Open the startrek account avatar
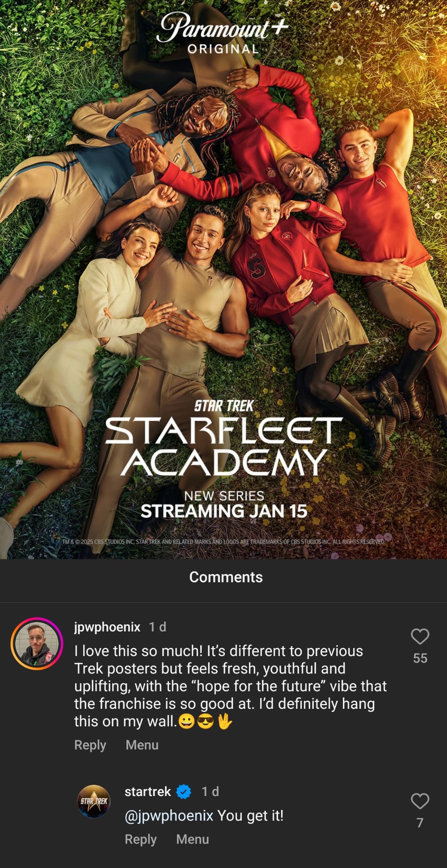 (94, 801)
